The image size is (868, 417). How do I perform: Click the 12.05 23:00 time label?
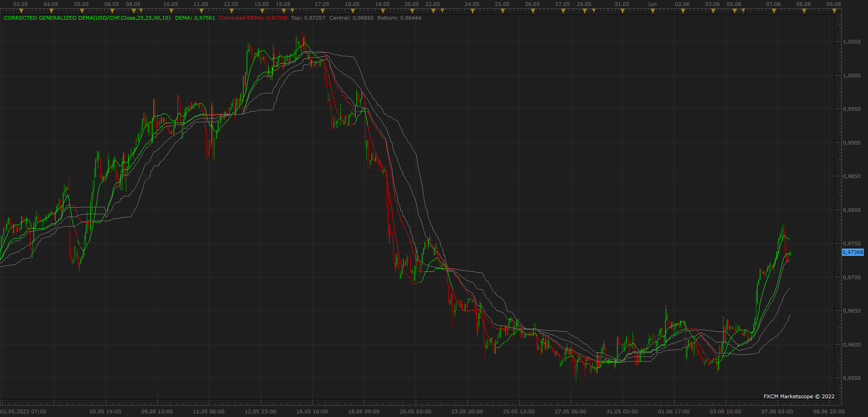[x=261, y=412]
